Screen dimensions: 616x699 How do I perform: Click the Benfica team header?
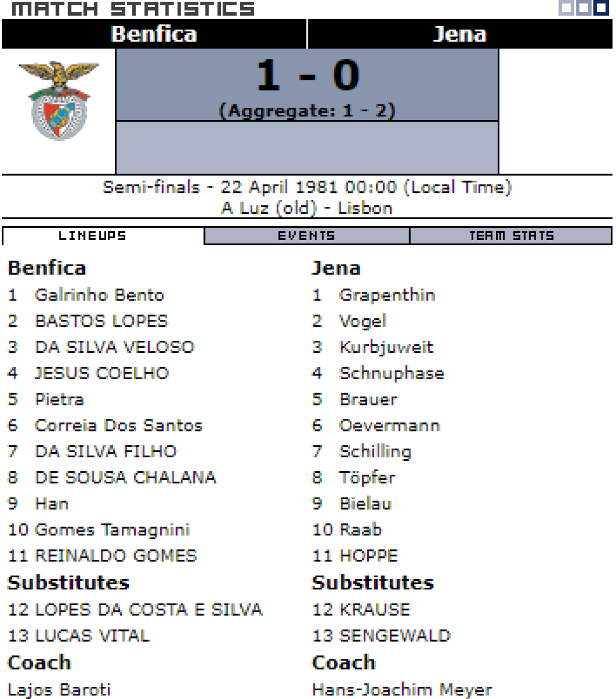coord(154,34)
